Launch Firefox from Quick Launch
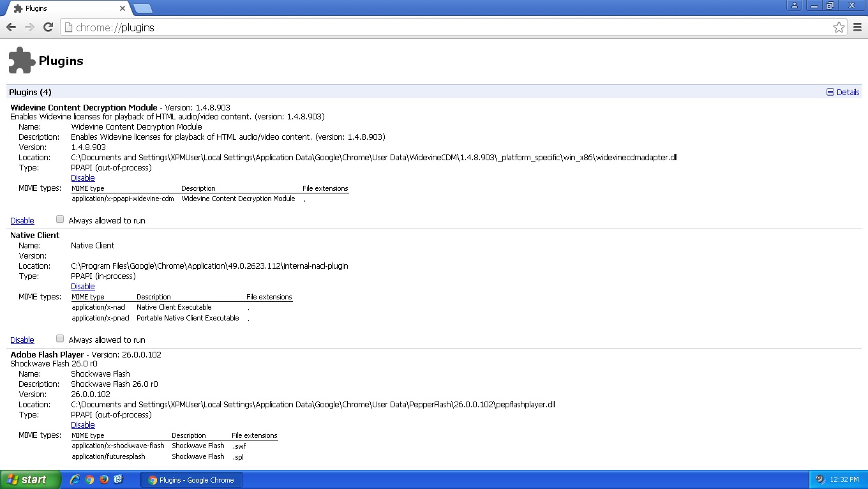 pos(103,479)
